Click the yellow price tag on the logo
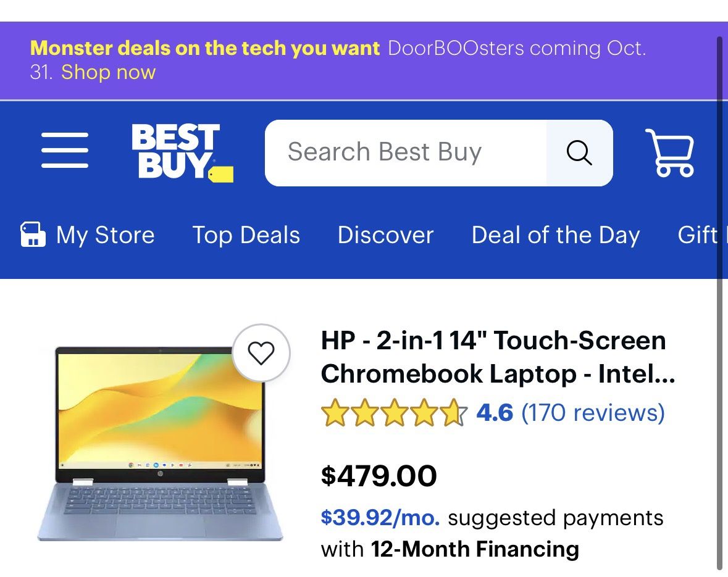Viewport: 728px width, 577px height. (220, 173)
